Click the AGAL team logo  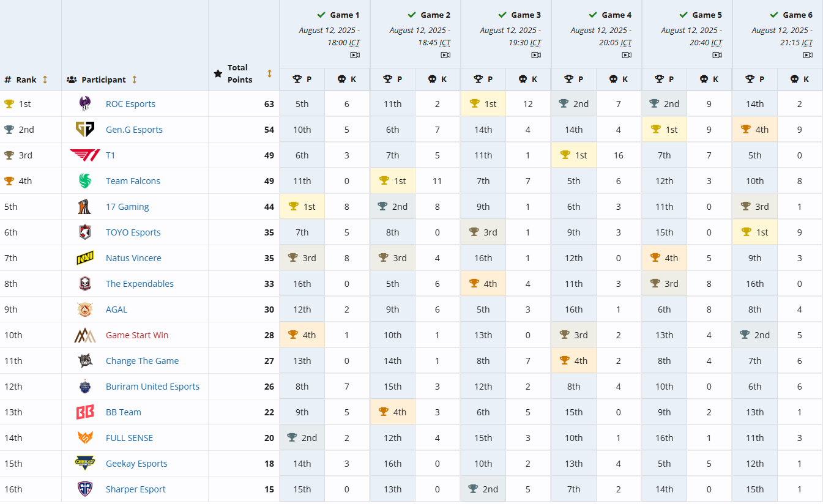(84, 309)
